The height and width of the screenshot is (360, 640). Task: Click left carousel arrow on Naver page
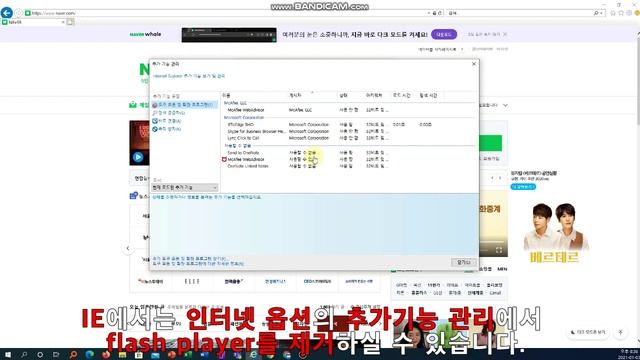(128, 248)
